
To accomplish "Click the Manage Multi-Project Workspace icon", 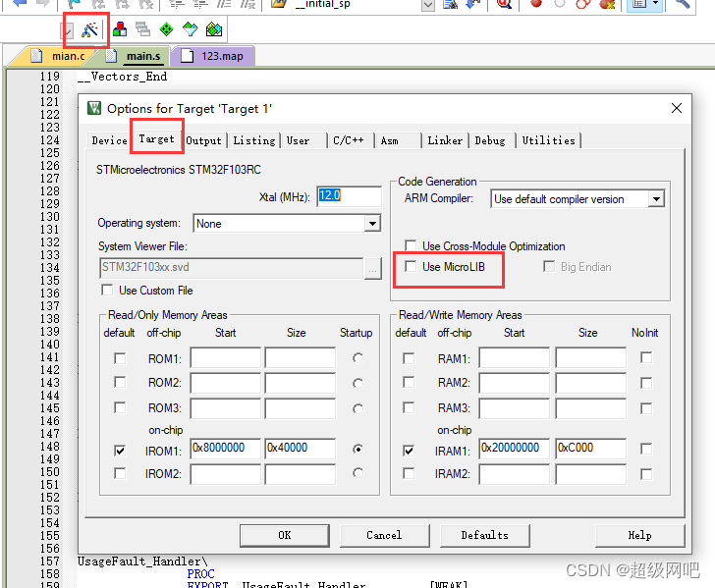I will [143, 29].
